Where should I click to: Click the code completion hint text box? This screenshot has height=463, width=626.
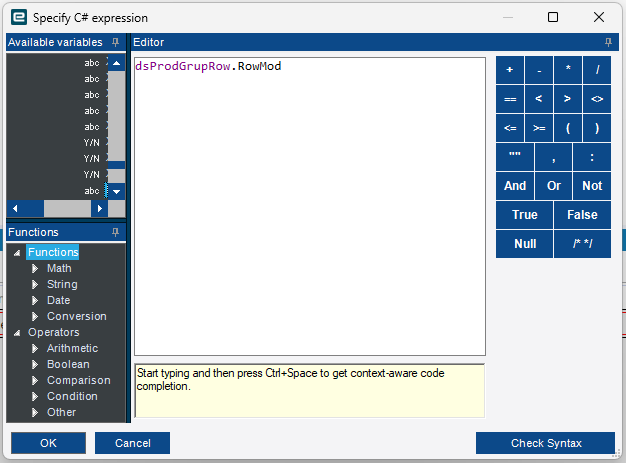310,391
